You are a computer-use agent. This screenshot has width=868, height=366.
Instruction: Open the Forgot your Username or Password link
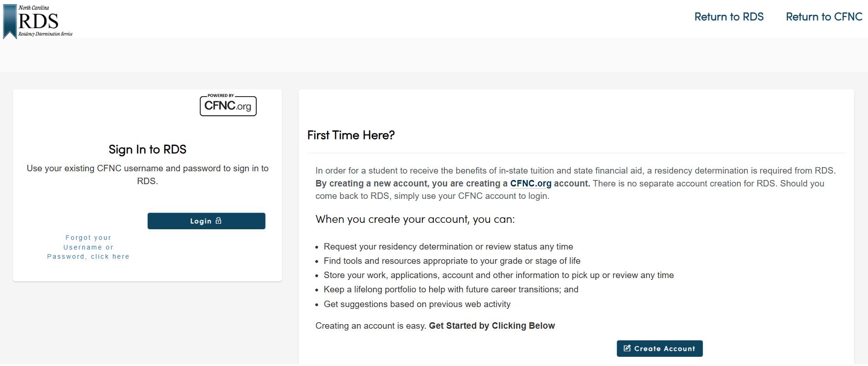pos(89,247)
